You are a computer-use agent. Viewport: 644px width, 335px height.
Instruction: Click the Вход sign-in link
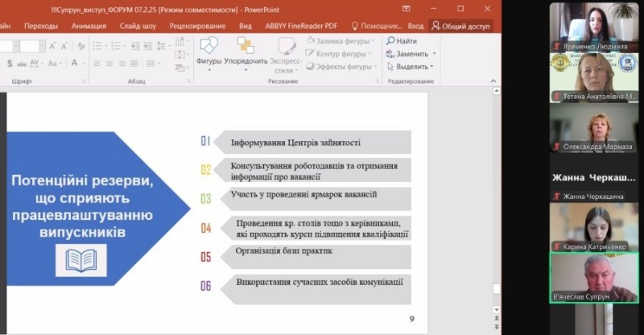pos(415,26)
